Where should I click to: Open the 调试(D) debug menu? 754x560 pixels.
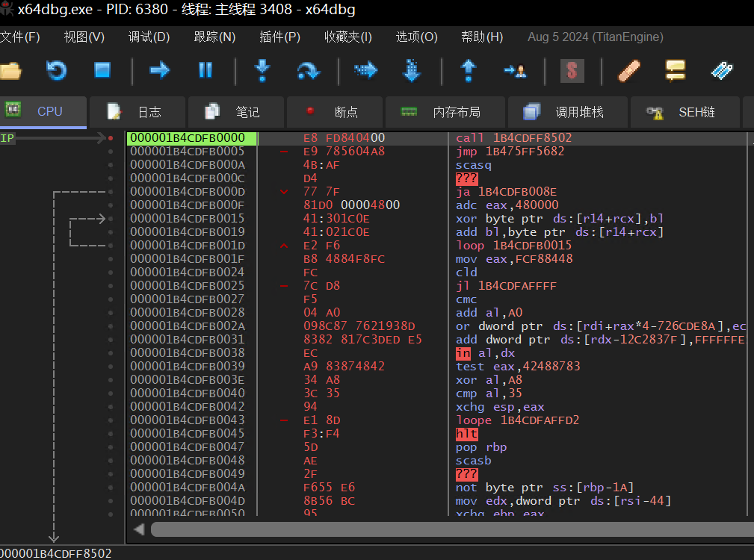(x=149, y=37)
